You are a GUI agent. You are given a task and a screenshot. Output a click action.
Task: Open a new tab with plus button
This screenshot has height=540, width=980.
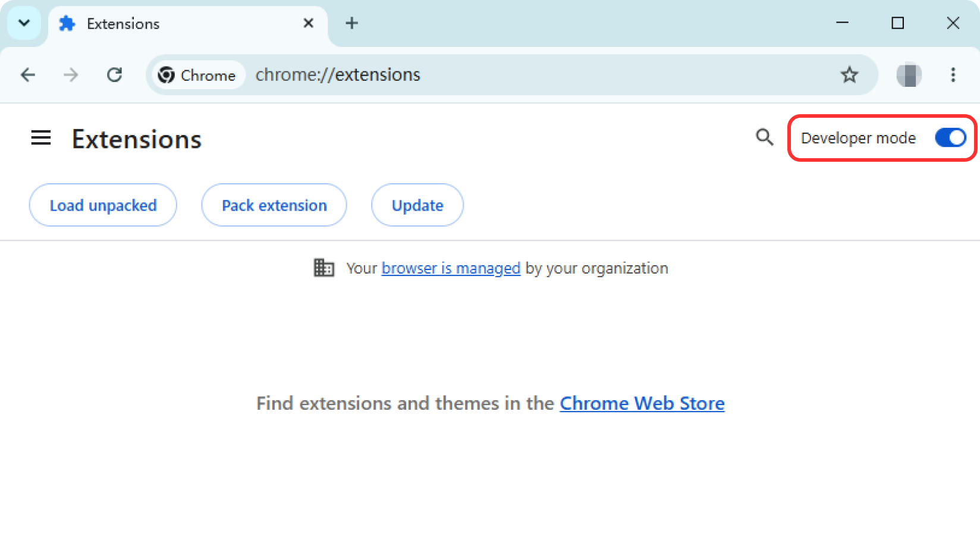[352, 23]
